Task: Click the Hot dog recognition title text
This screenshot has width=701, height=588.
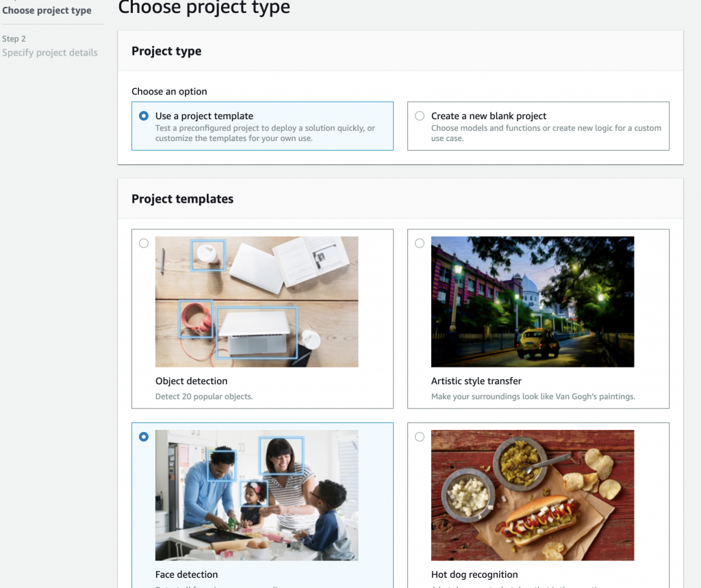Action: pos(474,574)
